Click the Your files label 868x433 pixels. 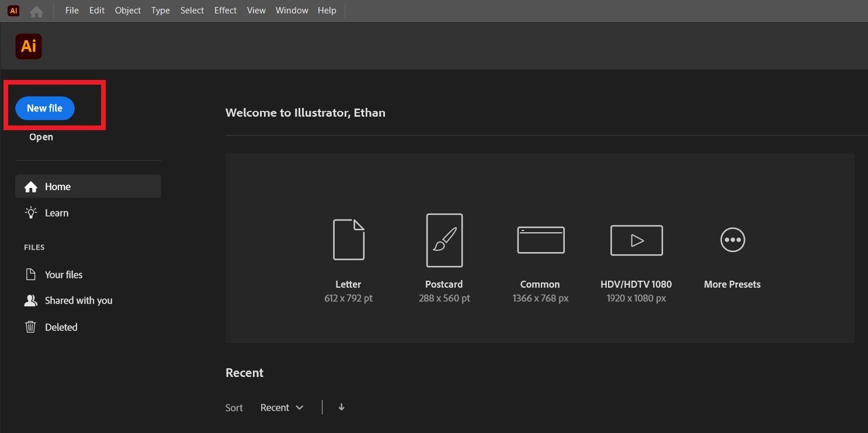pyautogui.click(x=64, y=275)
